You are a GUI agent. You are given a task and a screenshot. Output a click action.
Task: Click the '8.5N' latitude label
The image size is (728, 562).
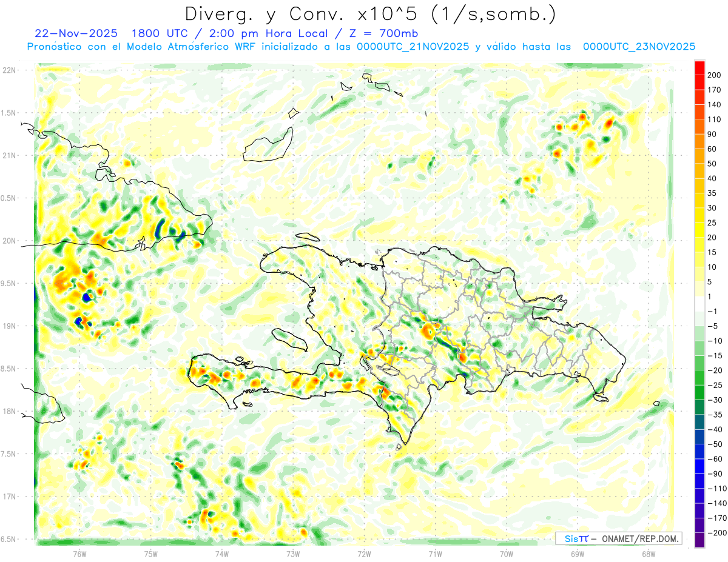tap(9, 369)
